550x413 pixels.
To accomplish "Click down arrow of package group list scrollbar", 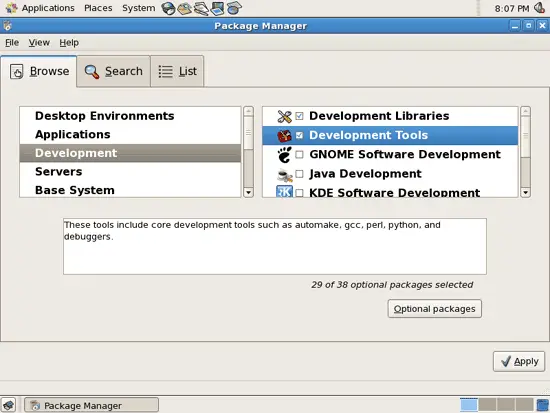I will (525, 192).
